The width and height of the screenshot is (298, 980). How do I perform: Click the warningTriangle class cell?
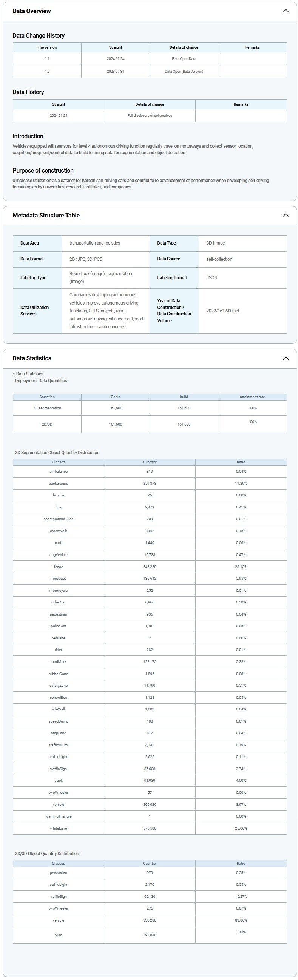click(58, 816)
